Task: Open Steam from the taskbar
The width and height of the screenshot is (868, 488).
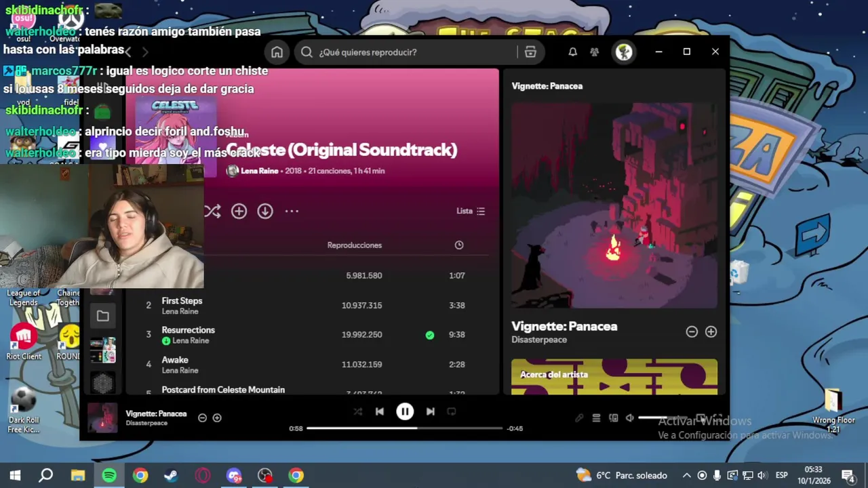Action: point(172,475)
